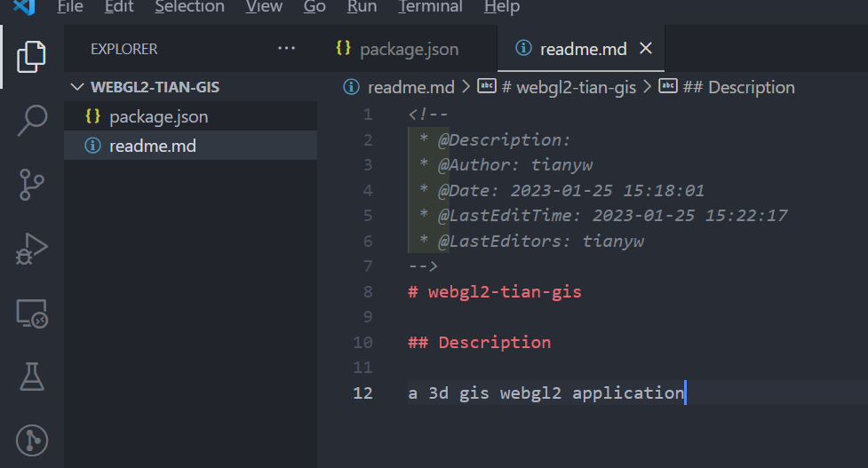868x468 pixels.
Task: Click the VS Code logo icon
Action: click(x=24, y=6)
